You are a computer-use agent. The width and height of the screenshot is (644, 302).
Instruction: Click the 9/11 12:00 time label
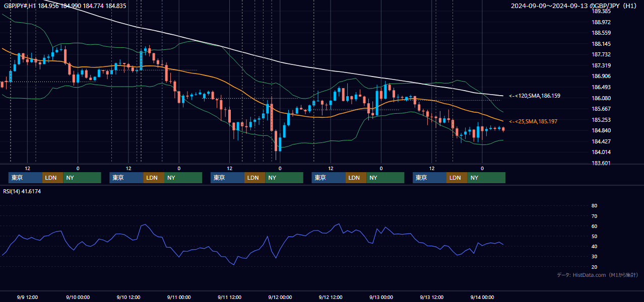pos(229,297)
